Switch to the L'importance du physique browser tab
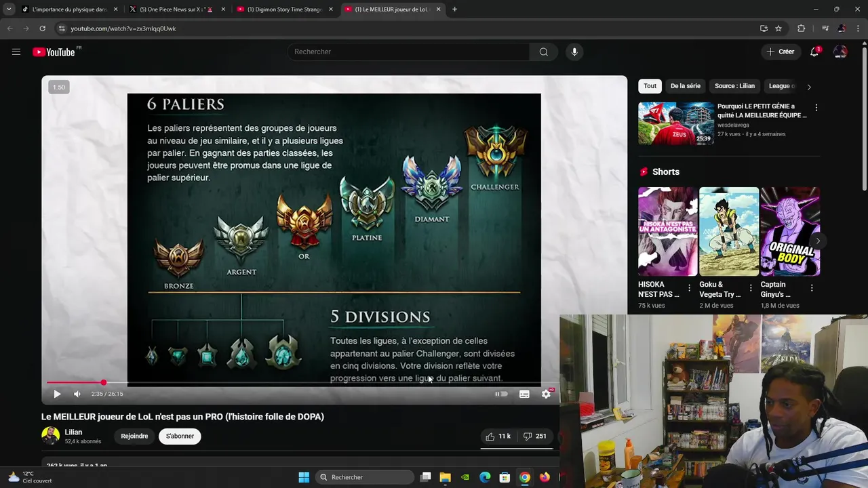The image size is (868, 488). [69, 9]
